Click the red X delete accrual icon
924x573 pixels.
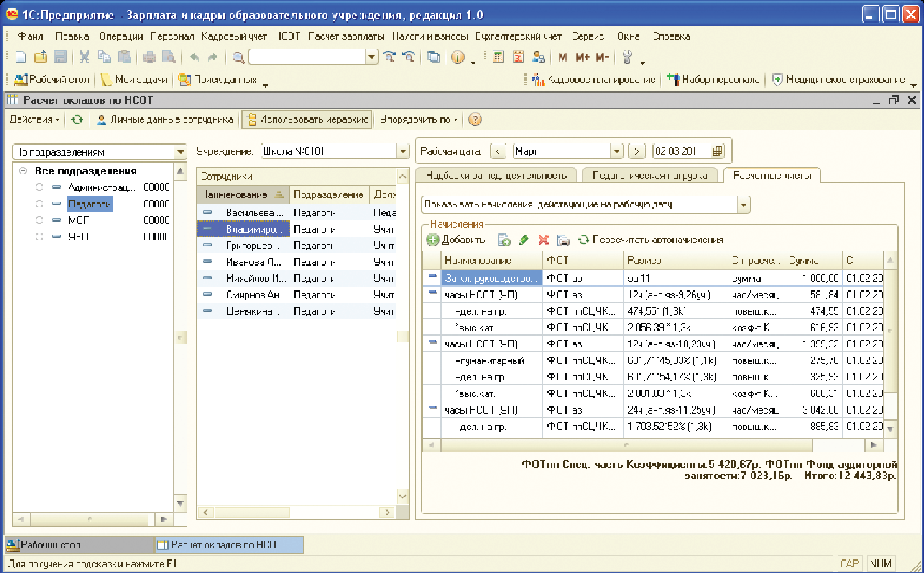pos(543,240)
